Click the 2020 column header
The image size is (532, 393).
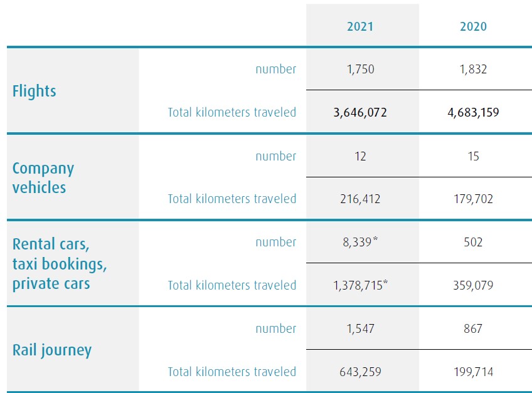click(473, 26)
